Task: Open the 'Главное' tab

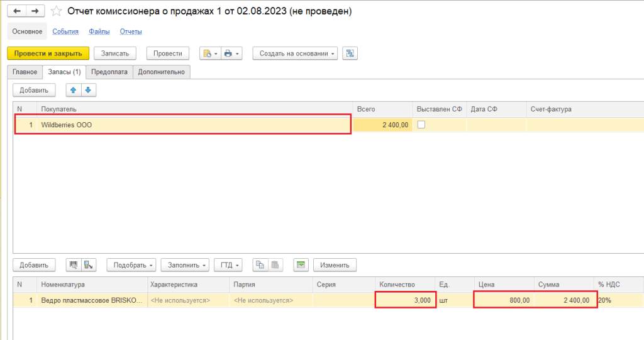Action: [x=25, y=72]
